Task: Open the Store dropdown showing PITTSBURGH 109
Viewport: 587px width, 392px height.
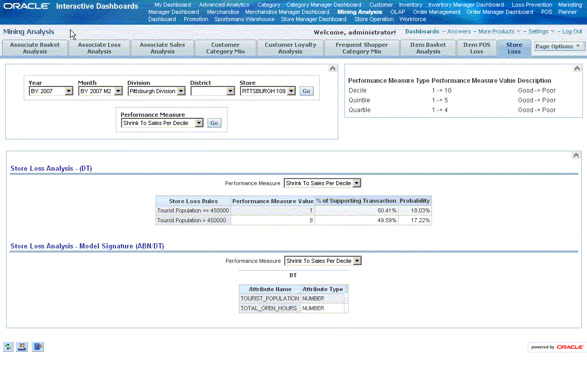Action: (x=267, y=91)
